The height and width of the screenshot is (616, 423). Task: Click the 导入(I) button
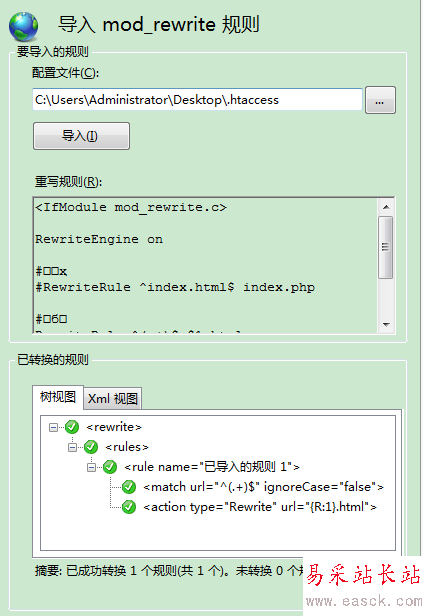[81, 136]
